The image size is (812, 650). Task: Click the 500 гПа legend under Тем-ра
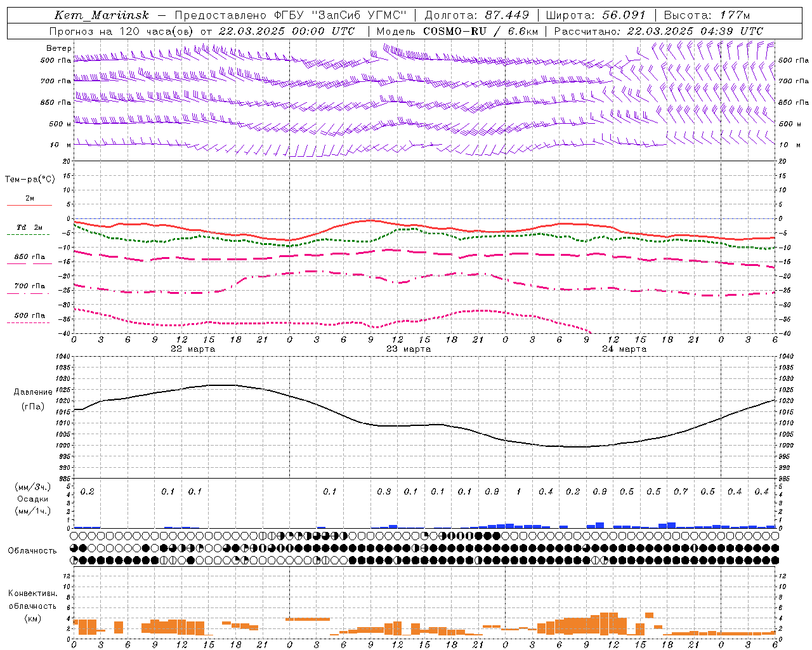tap(30, 315)
